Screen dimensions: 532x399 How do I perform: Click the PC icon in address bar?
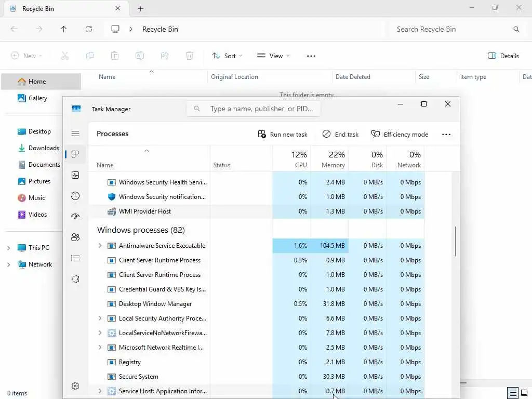click(115, 29)
